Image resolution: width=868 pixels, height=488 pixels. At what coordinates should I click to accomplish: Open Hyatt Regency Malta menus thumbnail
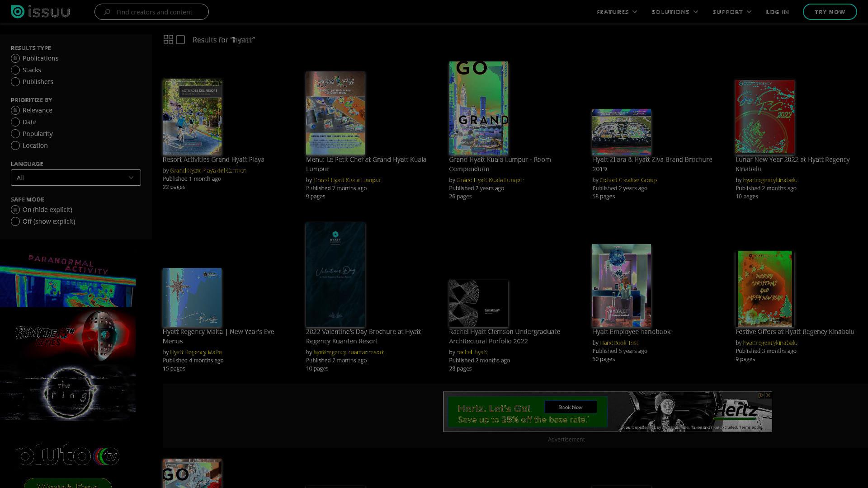pyautogui.click(x=192, y=297)
